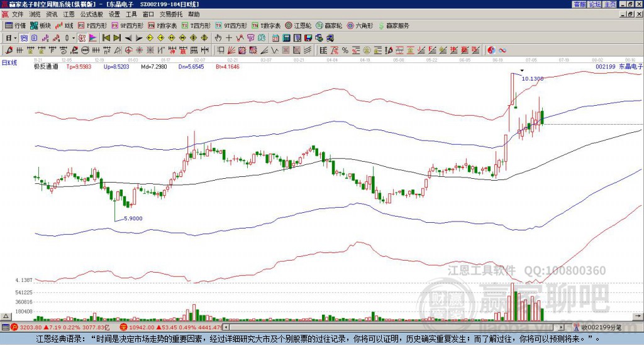The width and height of the screenshot is (644, 345).
Task: Click the 002199 东晶电子 stock label
Action: pyautogui.click(x=619, y=66)
